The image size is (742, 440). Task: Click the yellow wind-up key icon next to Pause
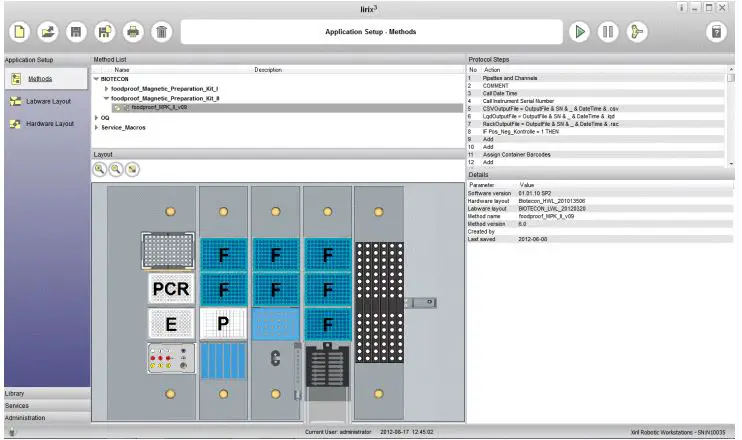pyautogui.click(x=637, y=32)
